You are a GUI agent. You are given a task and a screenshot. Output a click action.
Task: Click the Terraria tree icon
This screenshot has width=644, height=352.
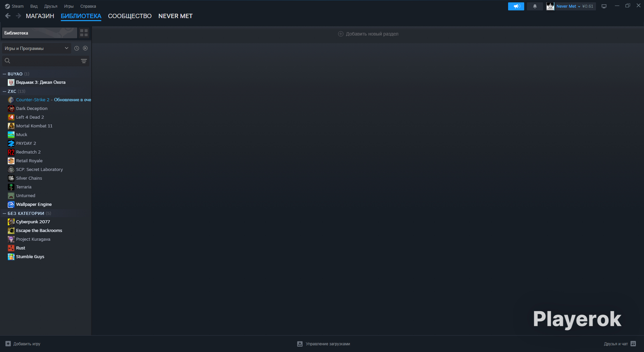point(11,187)
